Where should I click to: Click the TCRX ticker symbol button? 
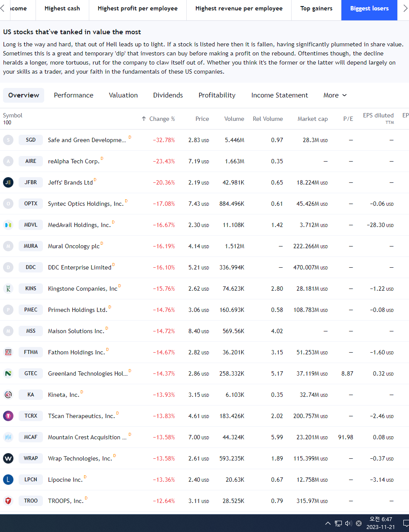coord(31,416)
